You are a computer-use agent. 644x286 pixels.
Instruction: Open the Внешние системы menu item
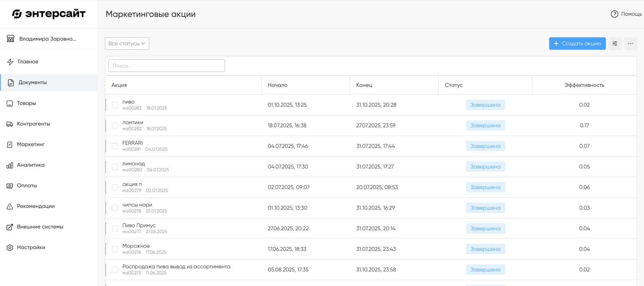pyautogui.click(x=40, y=227)
